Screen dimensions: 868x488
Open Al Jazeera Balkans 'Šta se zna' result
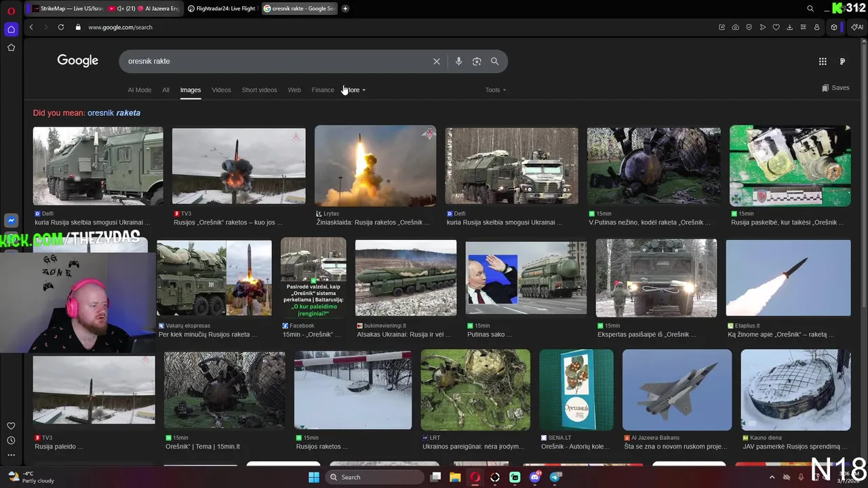(x=675, y=446)
